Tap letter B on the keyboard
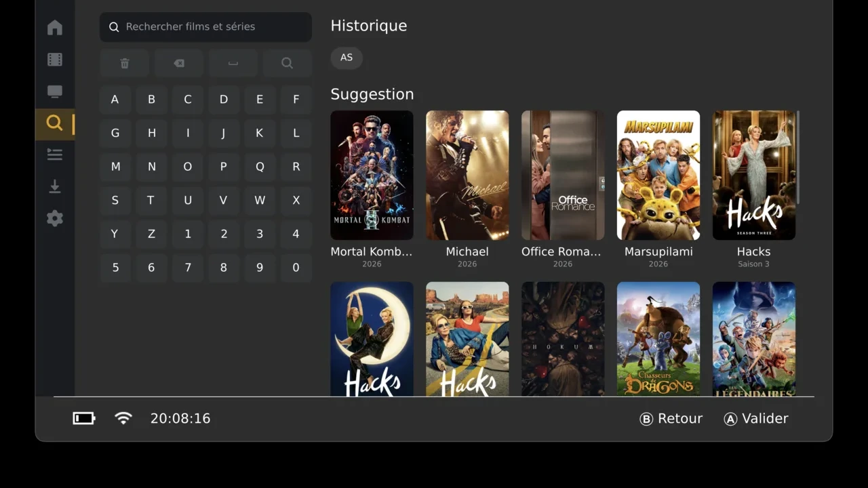This screenshot has width=868, height=488. tap(151, 100)
